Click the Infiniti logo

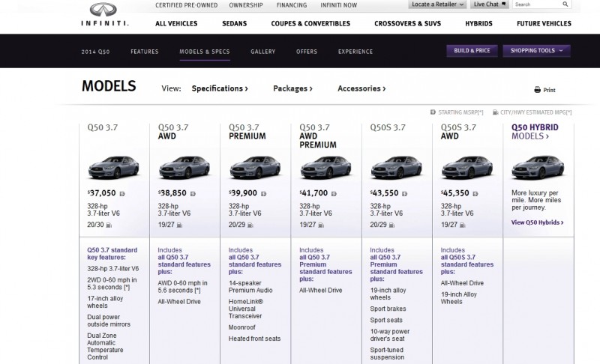[104, 14]
